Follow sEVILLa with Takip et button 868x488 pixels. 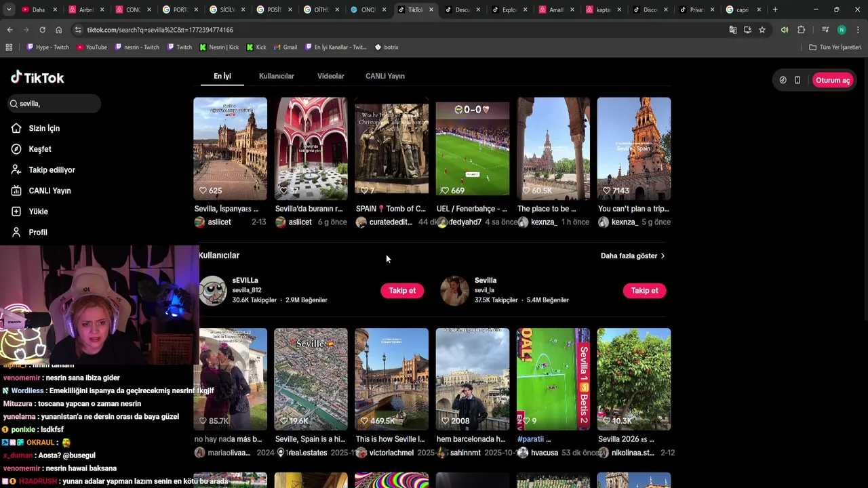pos(402,291)
